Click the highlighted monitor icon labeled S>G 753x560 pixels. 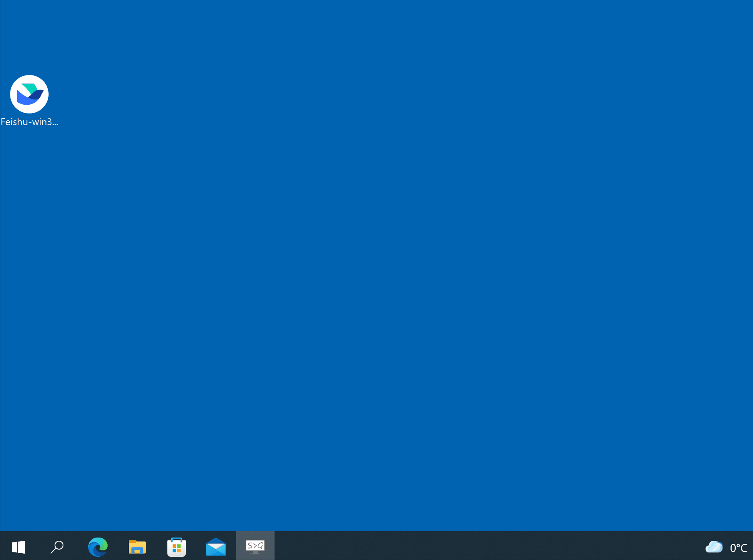(x=255, y=546)
